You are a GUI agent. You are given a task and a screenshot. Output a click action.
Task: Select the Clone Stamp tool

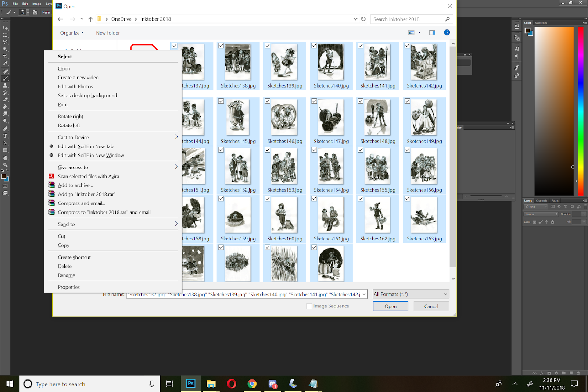[x=5, y=85]
